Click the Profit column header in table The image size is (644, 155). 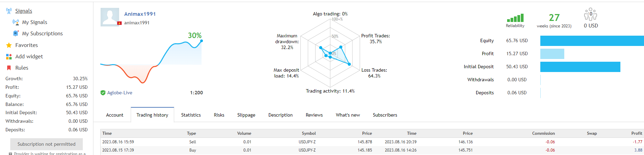(636, 133)
